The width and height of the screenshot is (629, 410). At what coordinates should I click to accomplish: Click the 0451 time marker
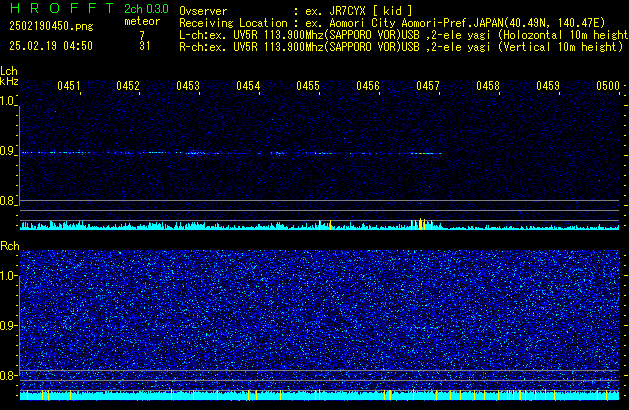coord(69,86)
